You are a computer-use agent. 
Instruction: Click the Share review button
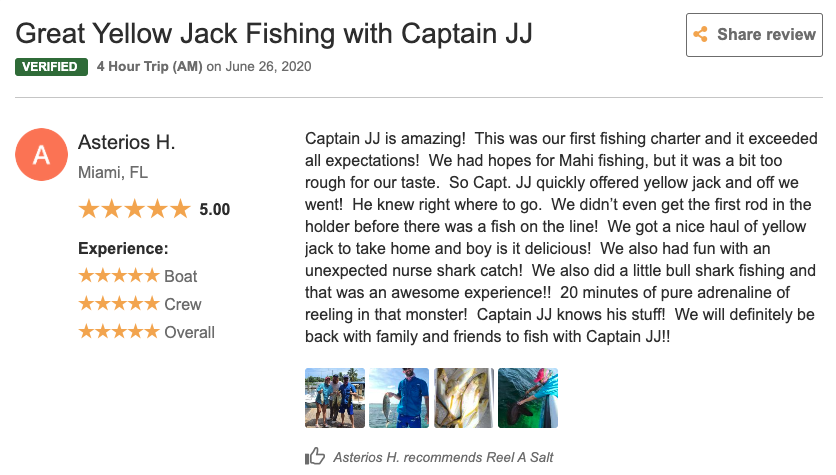click(755, 35)
